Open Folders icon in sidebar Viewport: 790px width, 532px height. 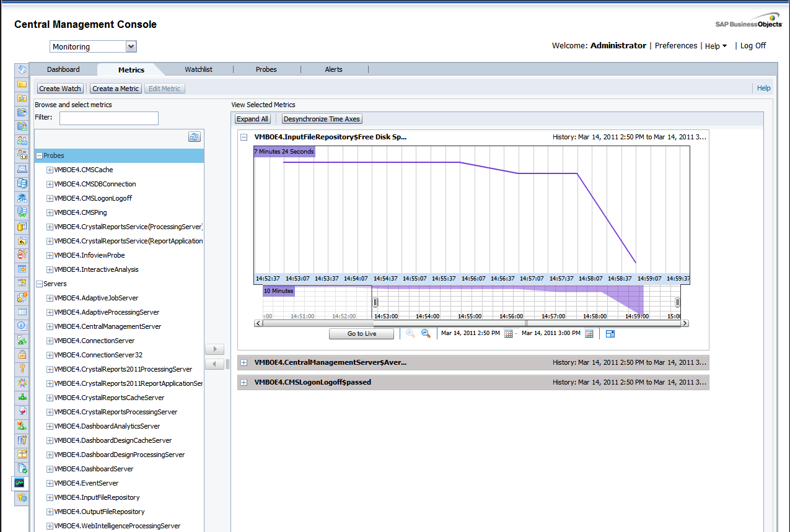point(22,84)
